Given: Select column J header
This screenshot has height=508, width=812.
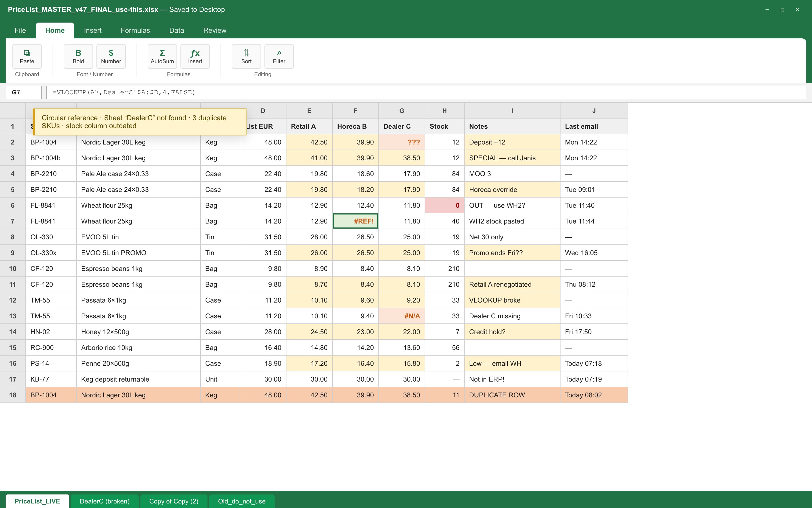Looking at the screenshot, I should click(x=594, y=111).
